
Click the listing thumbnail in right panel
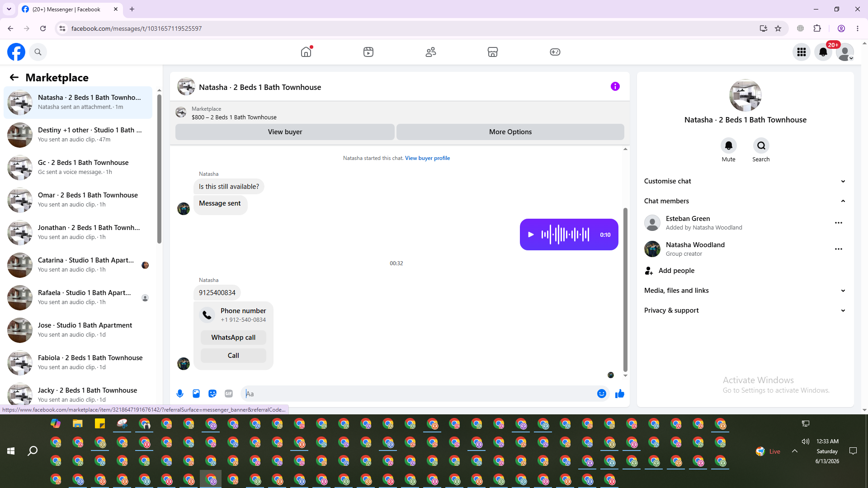[745, 95]
